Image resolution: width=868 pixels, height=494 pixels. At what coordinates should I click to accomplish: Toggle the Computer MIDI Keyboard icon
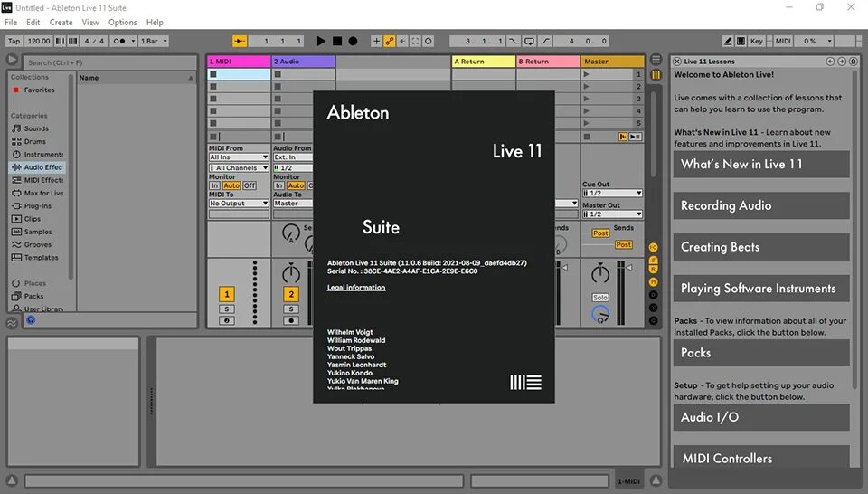click(x=741, y=41)
